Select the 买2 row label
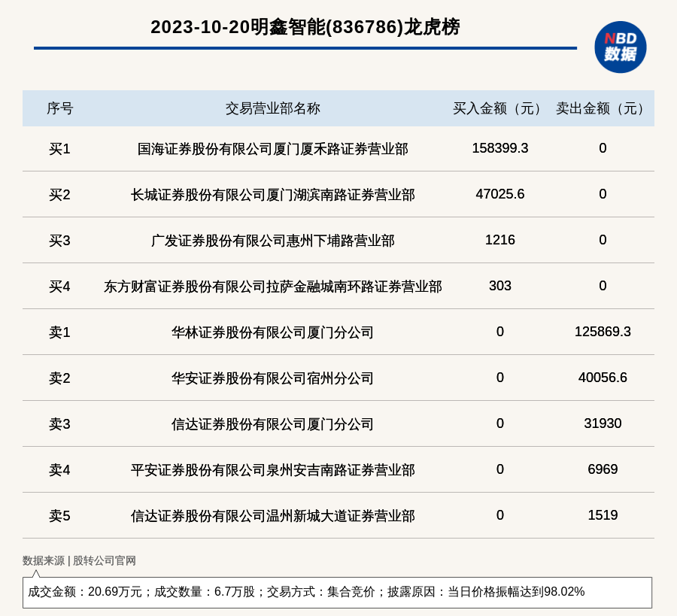This screenshot has height=616, width=677. click(x=59, y=195)
